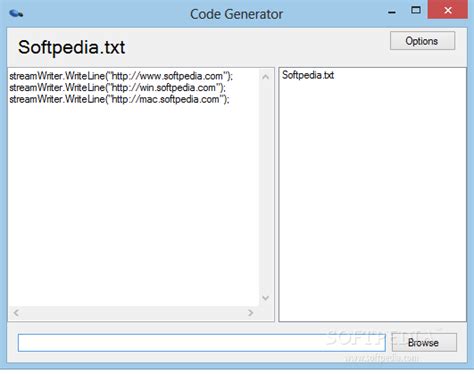Click the large Softpedia.txt heading
The height and width of the screenshot is (374, 474).
point(72,47)
